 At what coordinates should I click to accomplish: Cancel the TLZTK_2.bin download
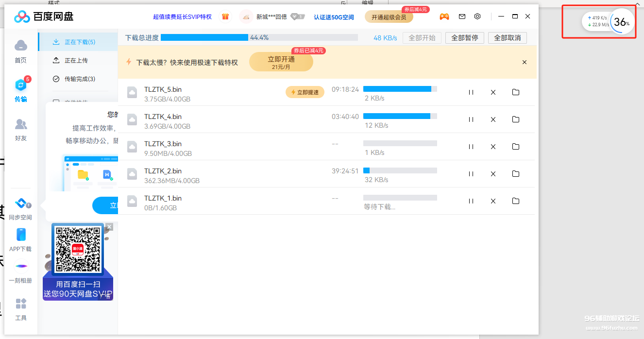click(x=493, y=174)
